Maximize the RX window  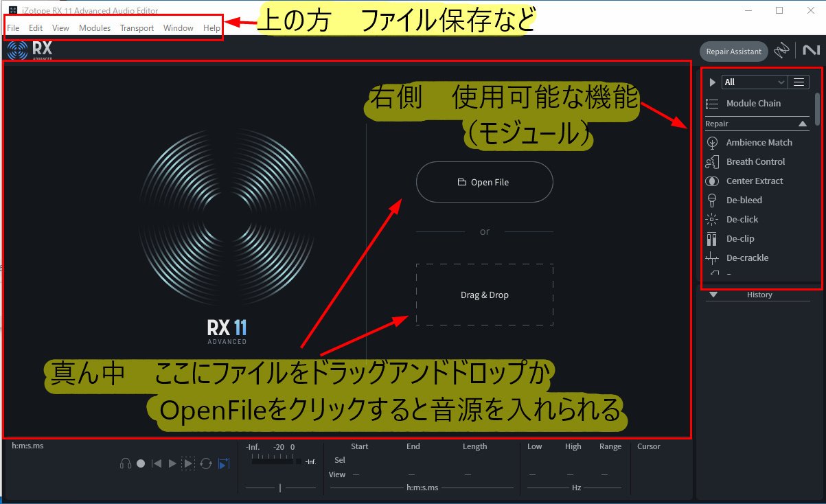point(779,10)
